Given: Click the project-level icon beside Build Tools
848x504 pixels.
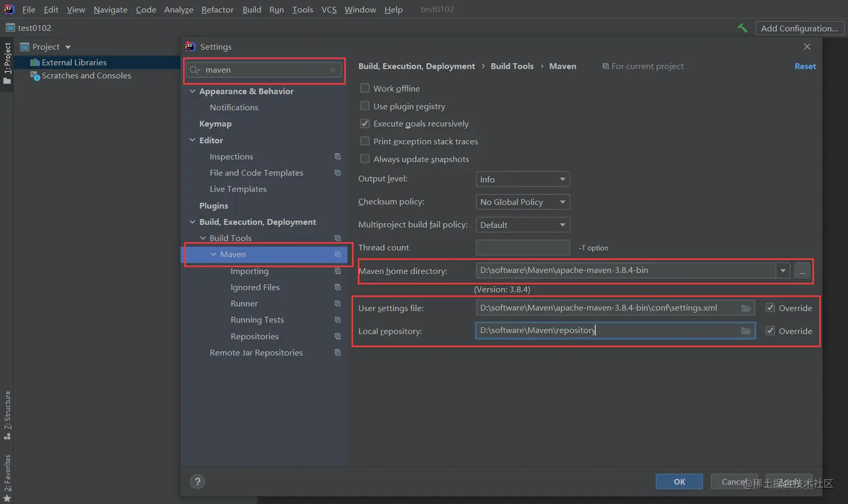Looking at the screenshot, I should pyautogui.click(x=338, y=238).
